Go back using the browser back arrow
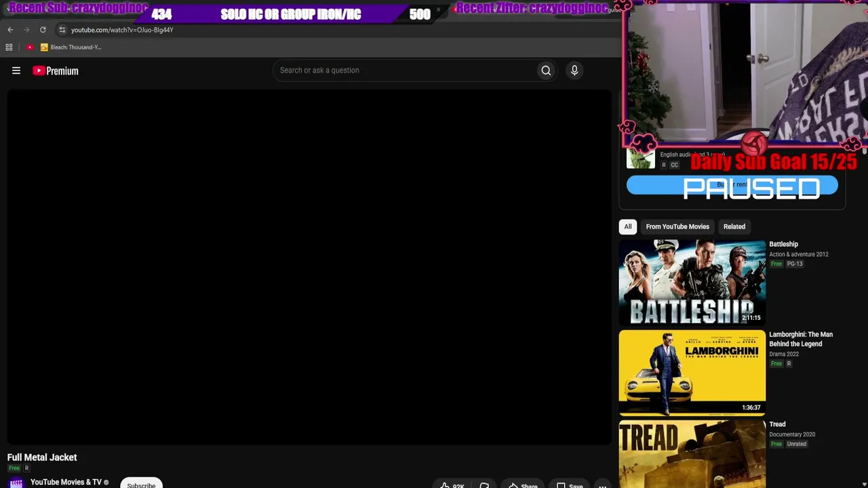The width and height of the screenshot is (868, 488). (x=10, y=30)
